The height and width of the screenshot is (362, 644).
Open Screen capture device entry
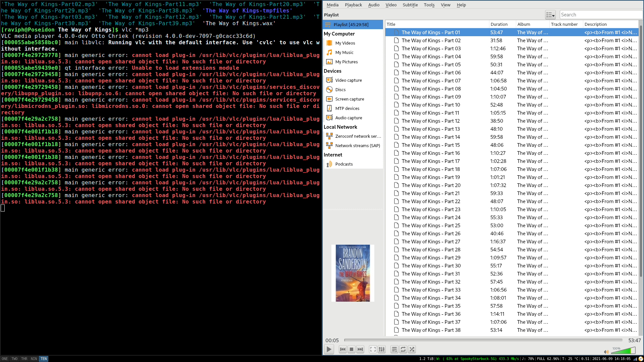350,99
